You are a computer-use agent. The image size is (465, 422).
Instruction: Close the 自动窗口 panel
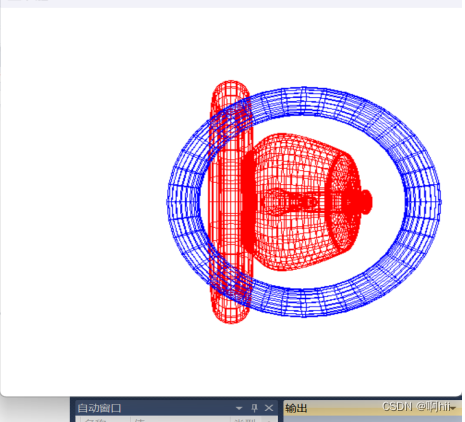pos(269,408)
